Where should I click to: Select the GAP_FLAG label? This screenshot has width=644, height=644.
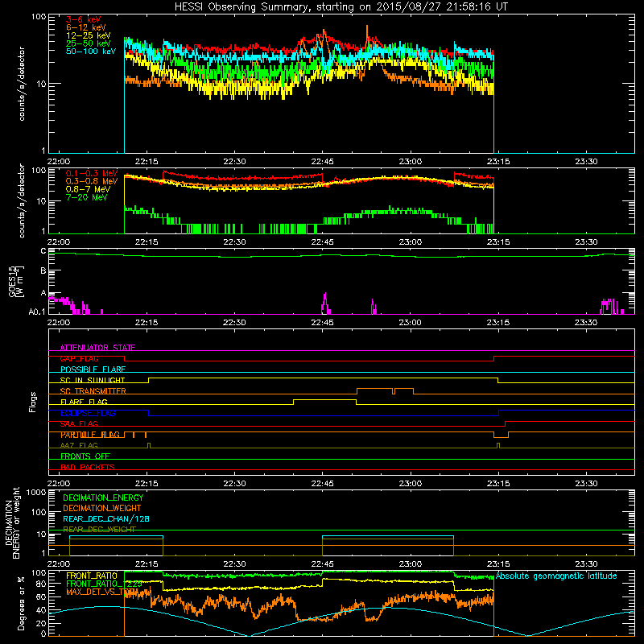(79, 358)
